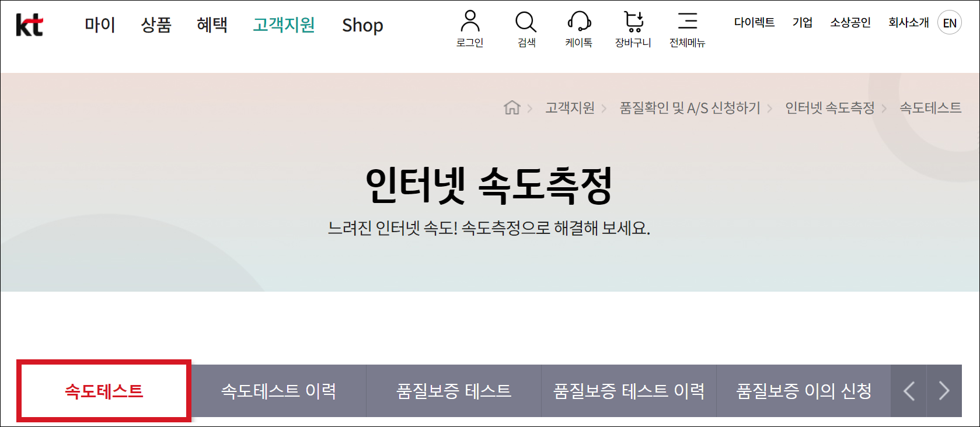Switch language with the EN button
The image size is (980, 427).
tap(950, 23)
